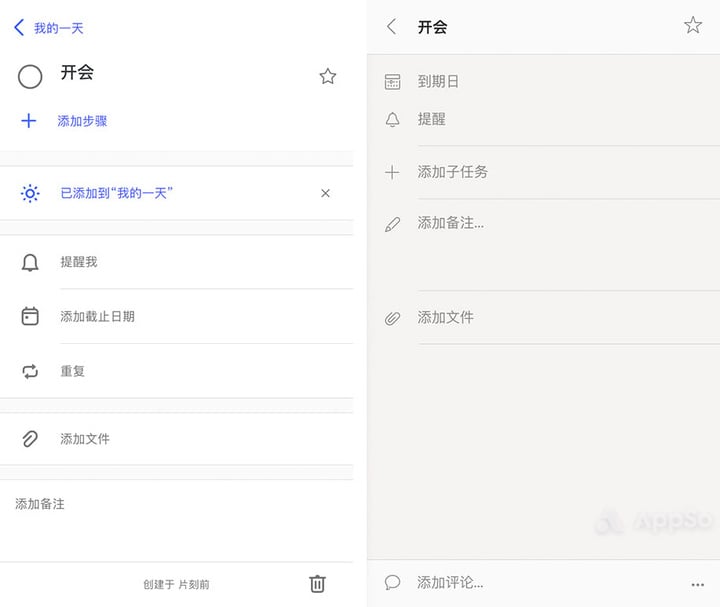
Task: Delete task with trash icon
Action: [x=317, y=584]
